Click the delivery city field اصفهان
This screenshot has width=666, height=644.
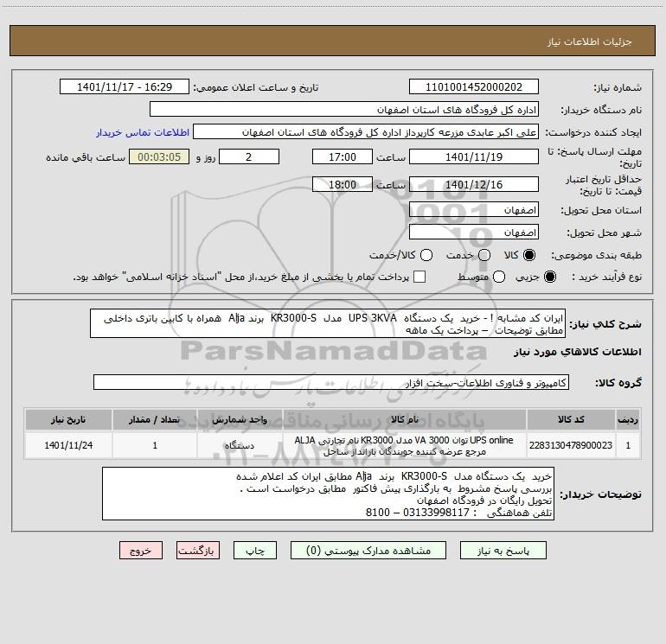point(474,233)
